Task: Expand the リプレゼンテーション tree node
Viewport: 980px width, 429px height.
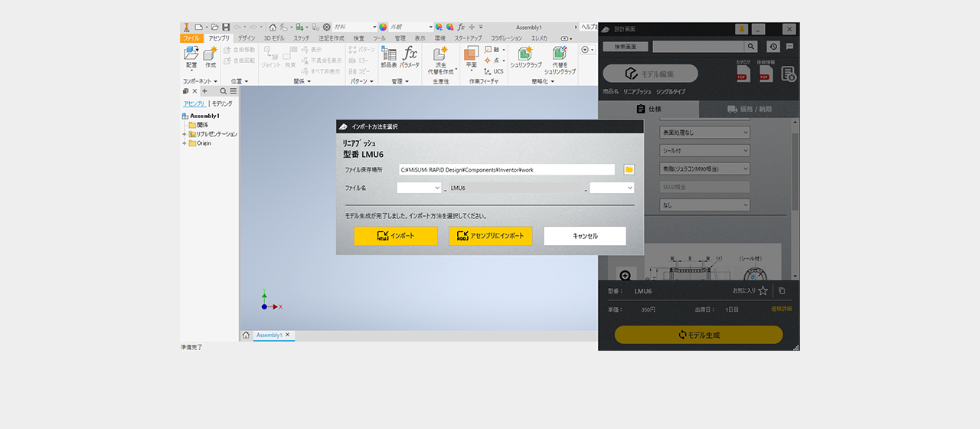Action: 184,134
